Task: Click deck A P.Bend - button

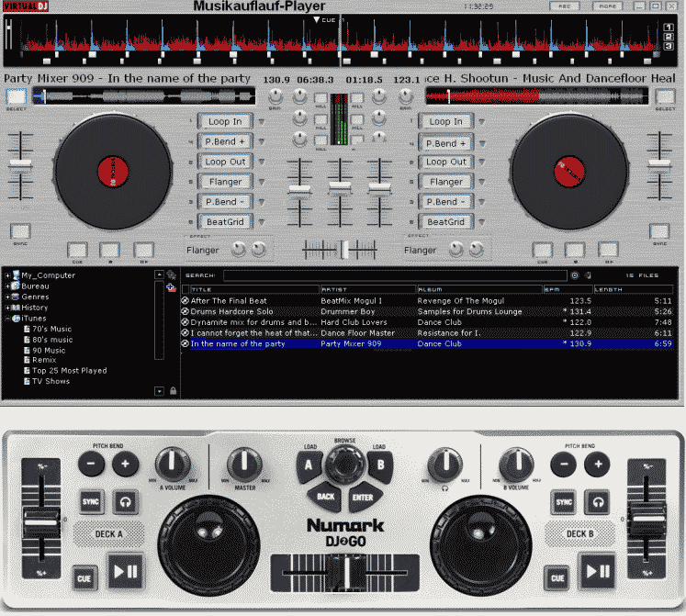Action: coord(225,202)
